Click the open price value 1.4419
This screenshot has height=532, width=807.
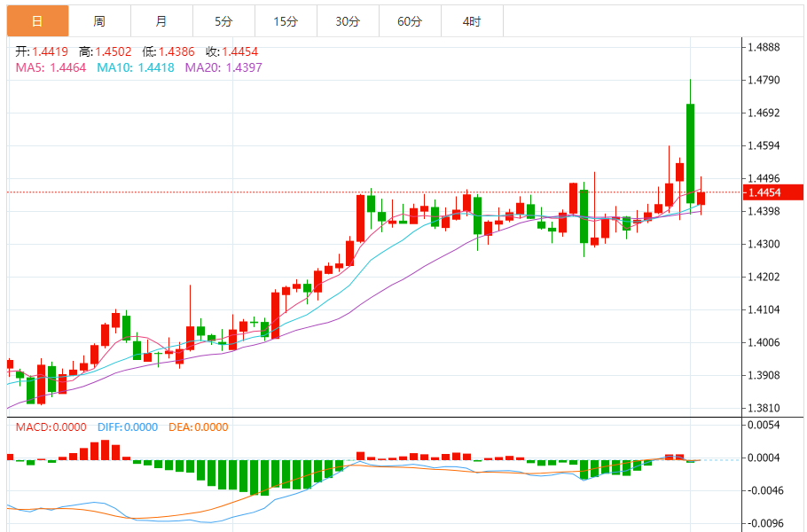(x=50, y=51)
